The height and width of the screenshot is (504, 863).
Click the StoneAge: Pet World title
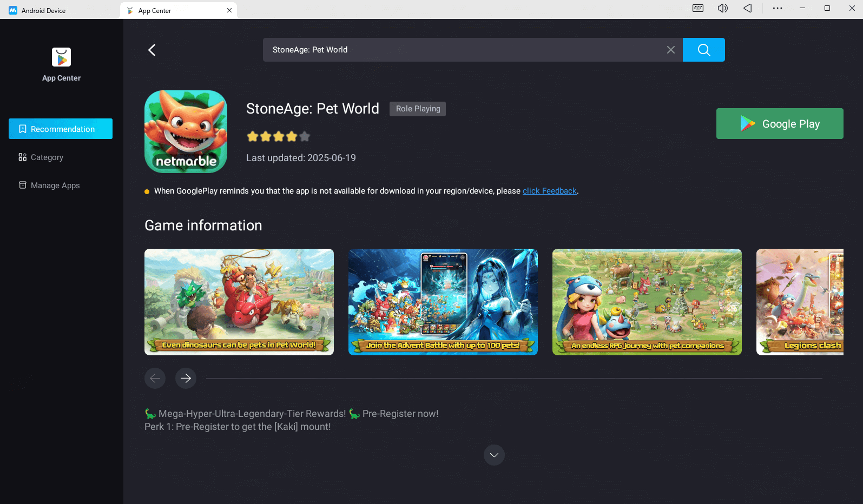pyautogui.click(x=313, y=109)
